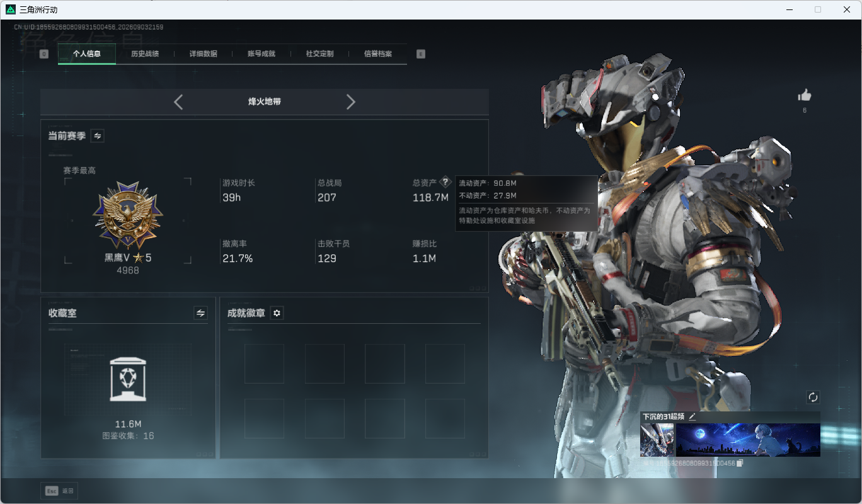This screenshot has height=504, width=862.
Task: Click the 赛季最高 label
Action: click(79, 171)
